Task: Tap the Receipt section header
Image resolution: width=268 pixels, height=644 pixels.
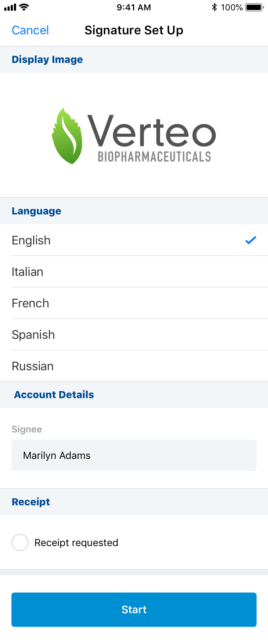Action: 31,502
